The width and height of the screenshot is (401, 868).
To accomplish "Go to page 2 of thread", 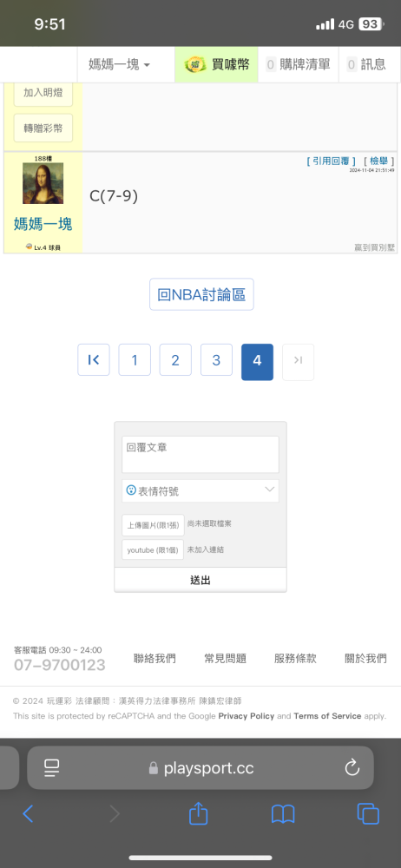I will pos(175,360).
